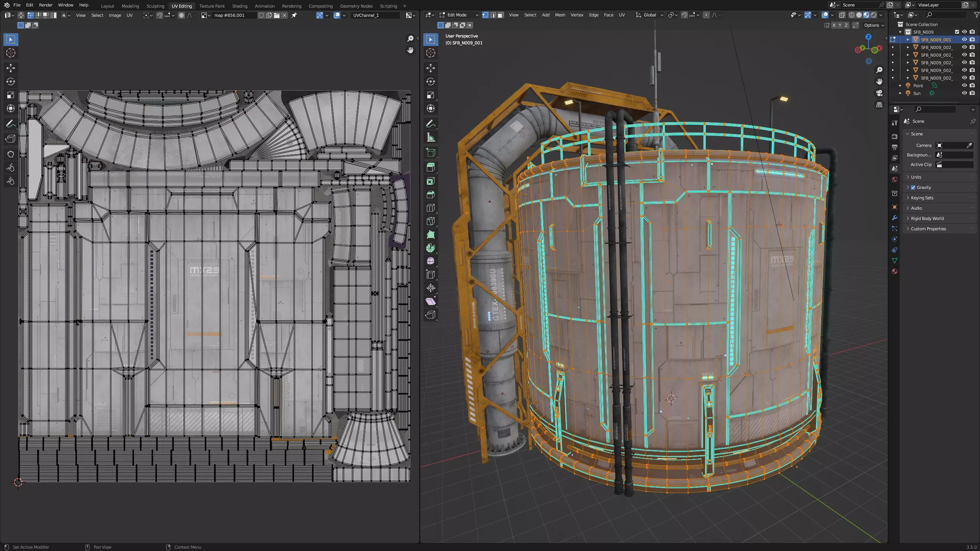Select the Bevel tool
The width and height of the screenshot is (980, 551).
point(431,194)
